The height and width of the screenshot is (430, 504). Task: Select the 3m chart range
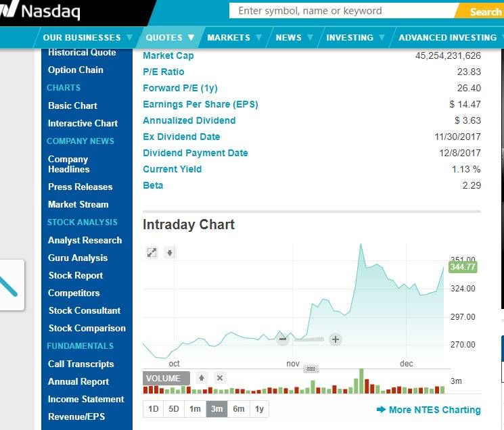pos(216,409)
